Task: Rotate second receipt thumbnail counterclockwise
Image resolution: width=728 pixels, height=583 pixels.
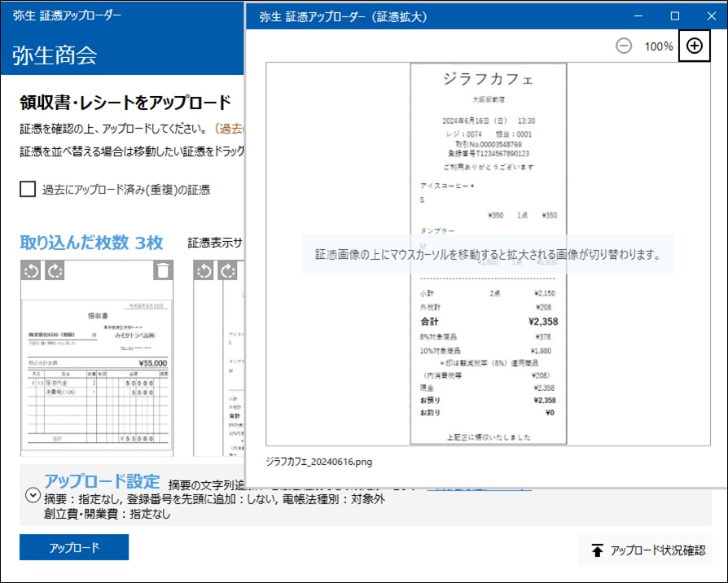Action: pyautogui.click(x=204, y=270)
